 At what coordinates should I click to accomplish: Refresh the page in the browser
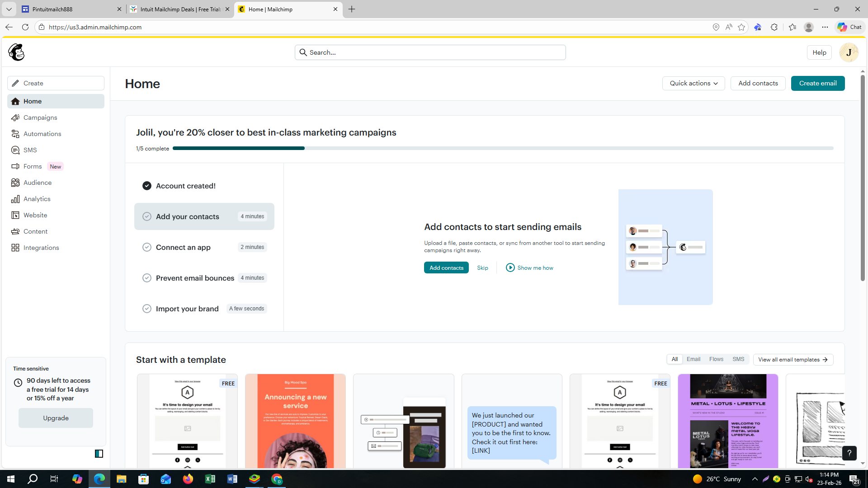click(x=25, y=27)
